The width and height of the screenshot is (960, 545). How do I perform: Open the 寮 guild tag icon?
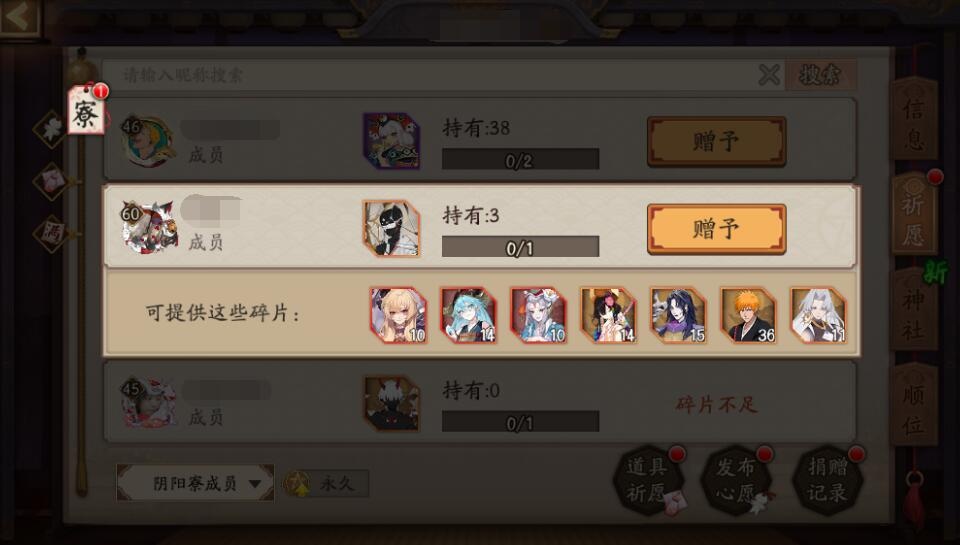click(87, 110)
